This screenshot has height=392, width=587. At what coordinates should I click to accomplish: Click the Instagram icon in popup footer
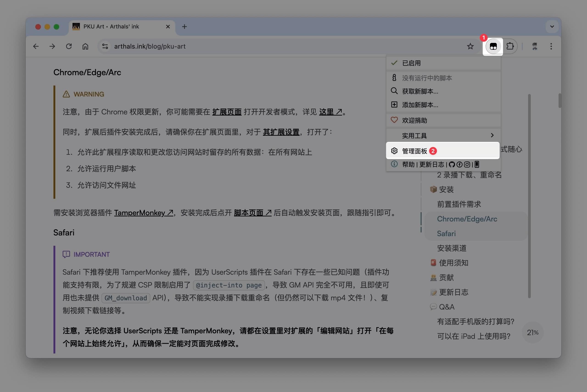pyautogui.click(x=467, y=165)
